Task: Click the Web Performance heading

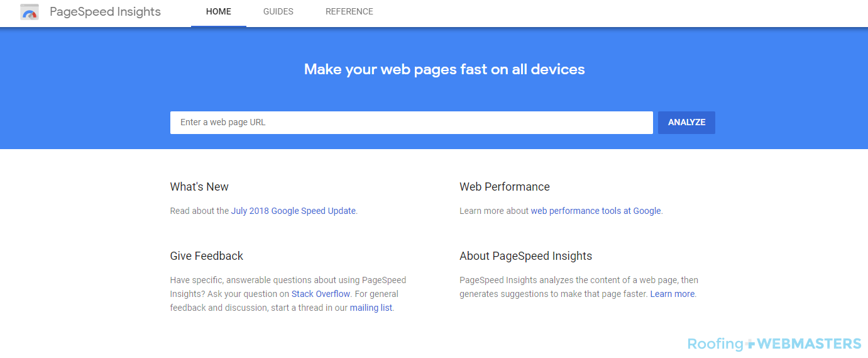Action: (504, 187)
